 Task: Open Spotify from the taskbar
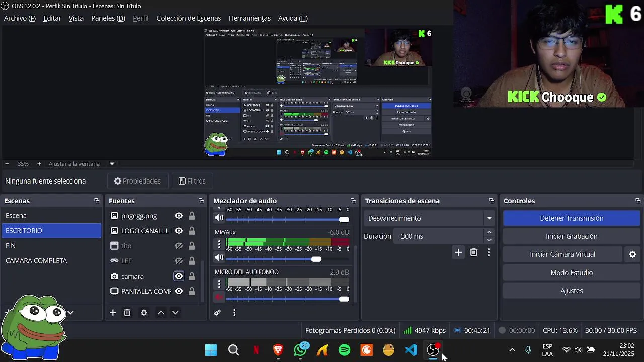click(344, 350)
